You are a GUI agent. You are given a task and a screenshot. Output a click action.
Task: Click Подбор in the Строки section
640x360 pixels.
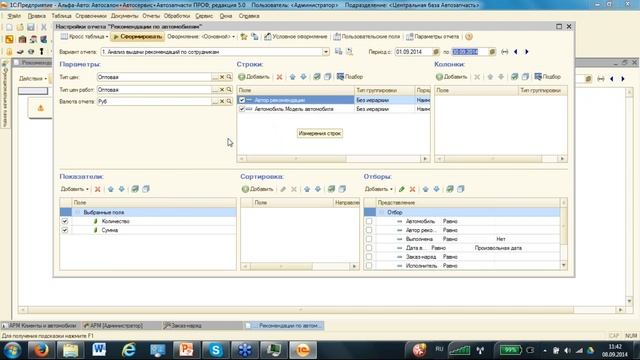[349, 77]
